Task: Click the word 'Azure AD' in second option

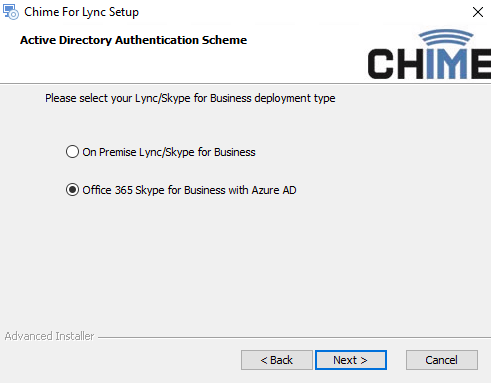Action: coord(274,190)
